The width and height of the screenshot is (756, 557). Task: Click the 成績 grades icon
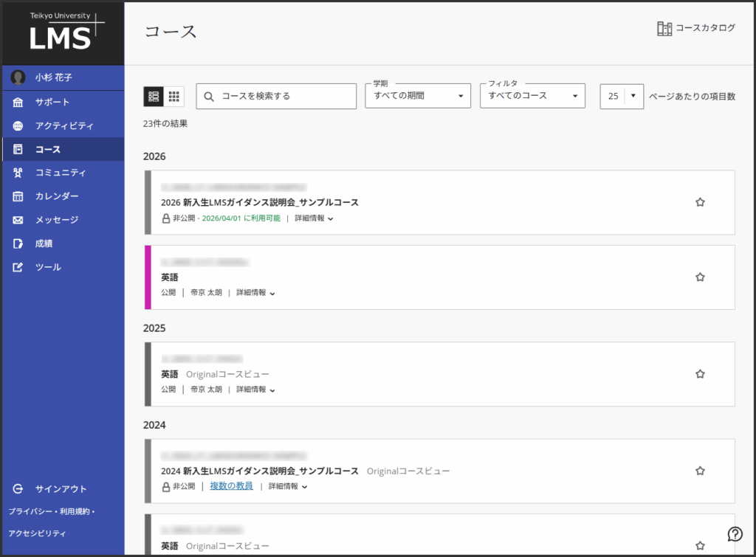click(x=18, y=243)
